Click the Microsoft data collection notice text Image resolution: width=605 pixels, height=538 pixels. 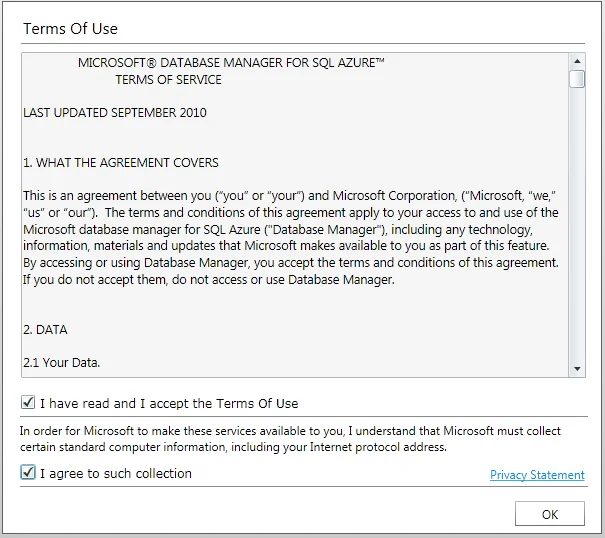click(x=290, y=439)
